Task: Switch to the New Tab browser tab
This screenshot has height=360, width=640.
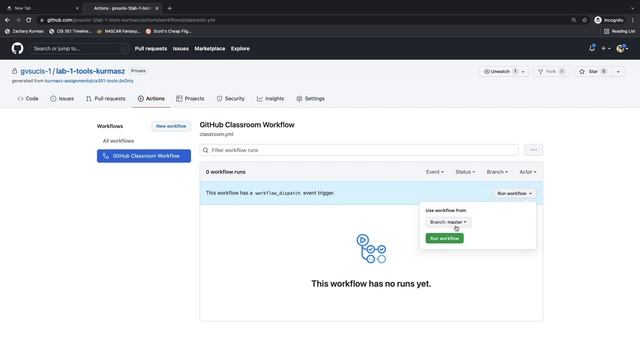Action: pos(41,8)
